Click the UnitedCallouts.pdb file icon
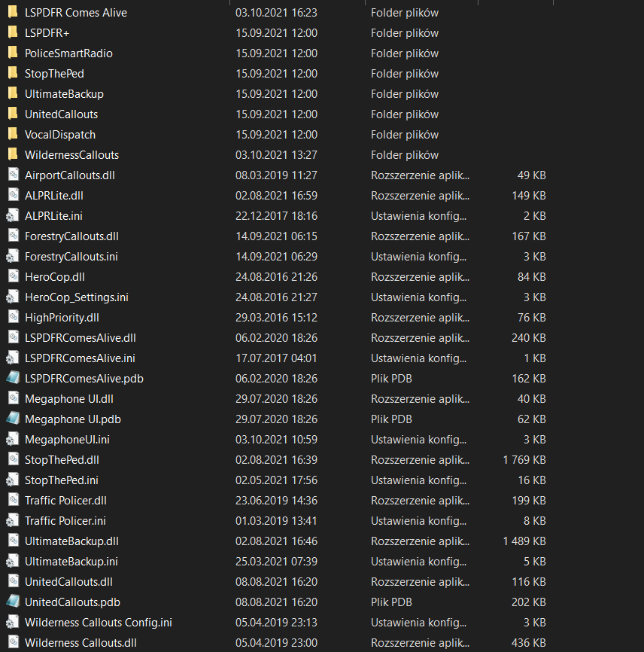The width and height of the screenshot is (644, 652). (x=13, y=602)
